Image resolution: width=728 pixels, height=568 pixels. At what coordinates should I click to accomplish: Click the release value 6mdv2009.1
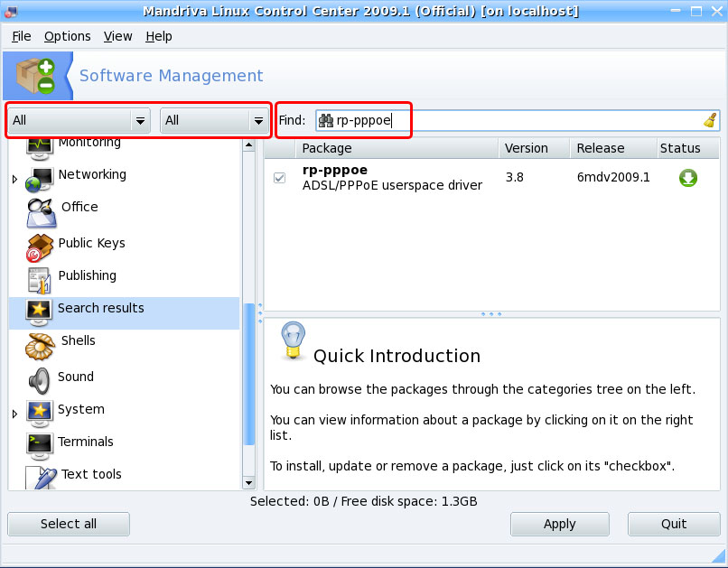point(613,177)
